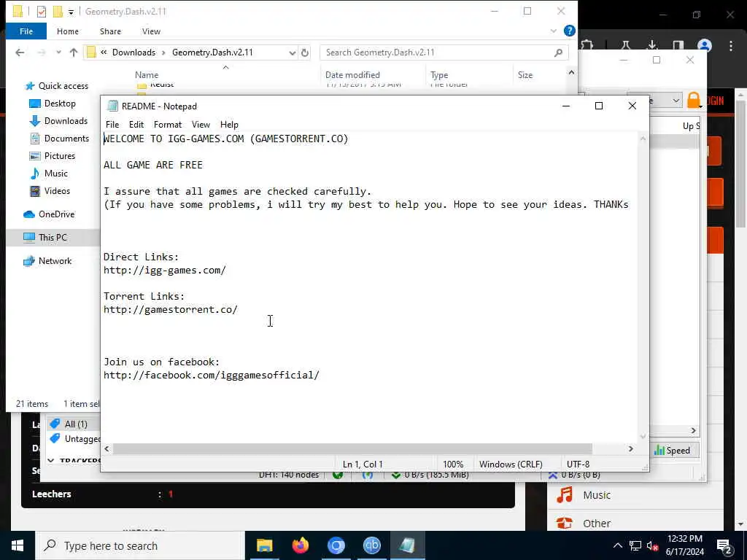Launch Firefox from the taskbar

coord(300,545)
